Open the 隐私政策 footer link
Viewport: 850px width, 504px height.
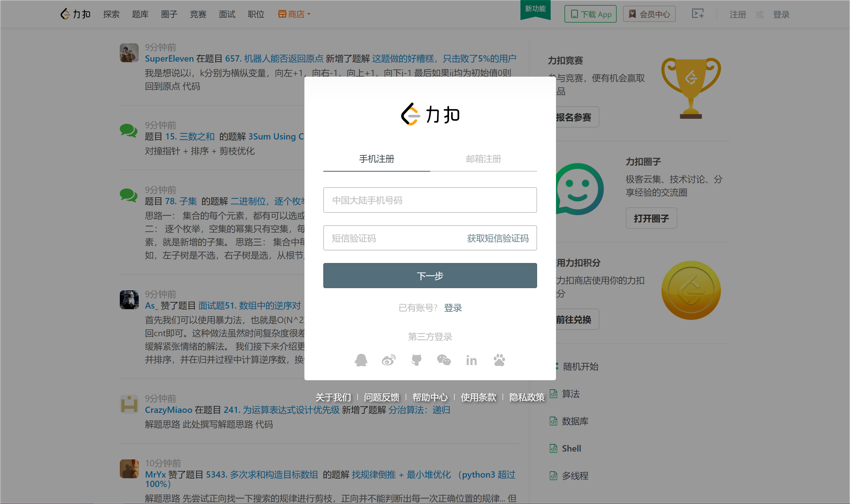(x=527, y=397)
